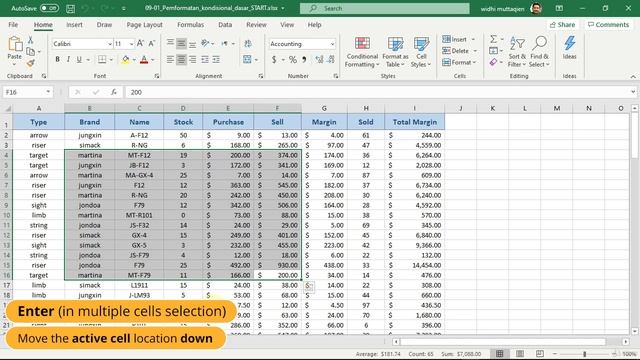Screen dimensions: 640x360
Task: Increase font size with larger A icon
Action: click(140, 43)
